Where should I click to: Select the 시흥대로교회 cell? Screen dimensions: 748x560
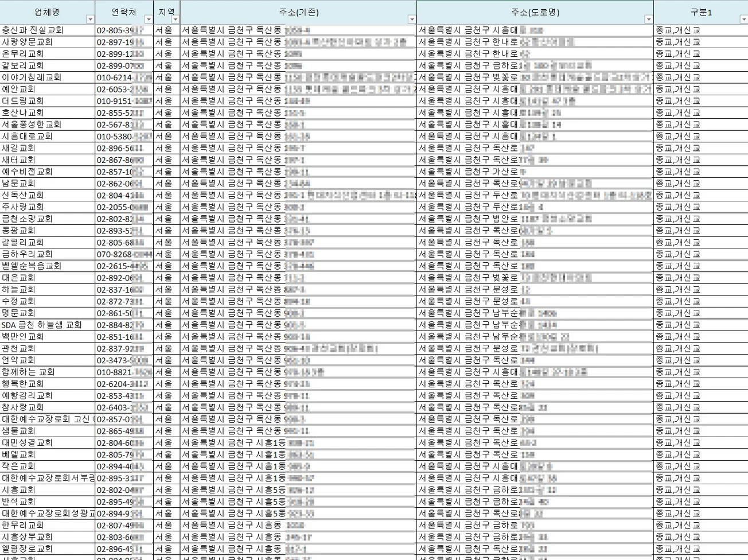[48, 136]
